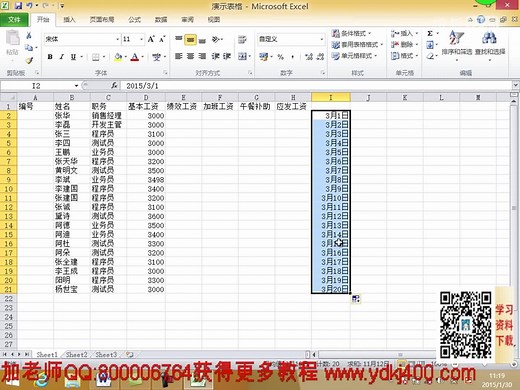Viewport: 520px width, 390px height.
Task: Click the Clear eraser icon
Action: pyautogui.click(x=430, y=56)
